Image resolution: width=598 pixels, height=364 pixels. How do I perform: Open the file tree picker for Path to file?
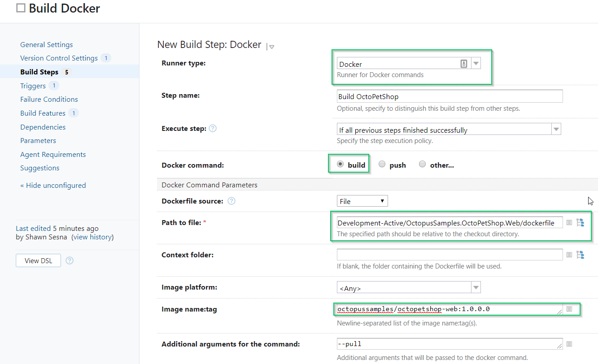coord(580,222)
